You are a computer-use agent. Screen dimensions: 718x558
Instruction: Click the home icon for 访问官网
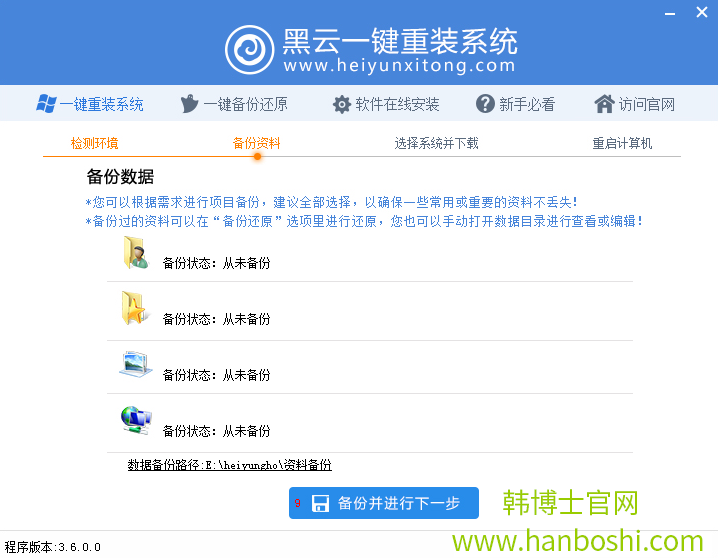pyautogui.click(x=604, y=104)
